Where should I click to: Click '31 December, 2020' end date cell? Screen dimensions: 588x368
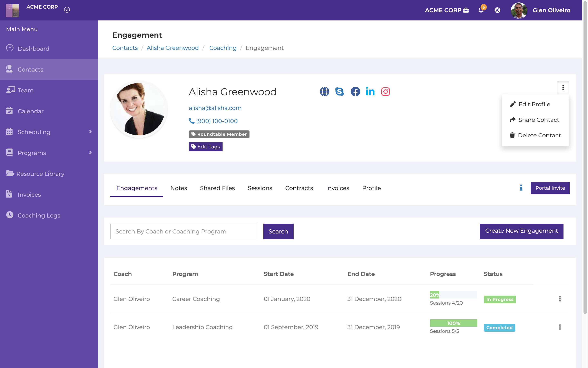click(x=374, y=299)
